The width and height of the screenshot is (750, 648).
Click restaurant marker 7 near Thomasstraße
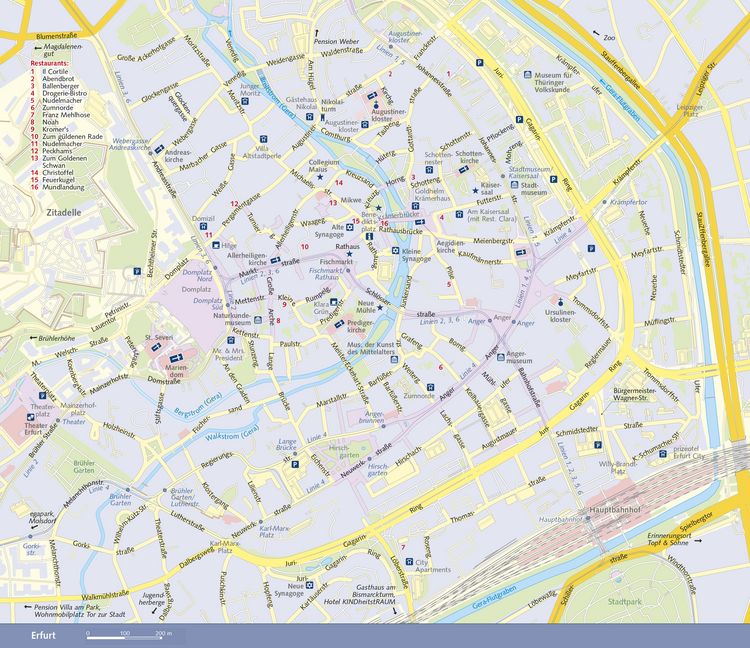403,547
